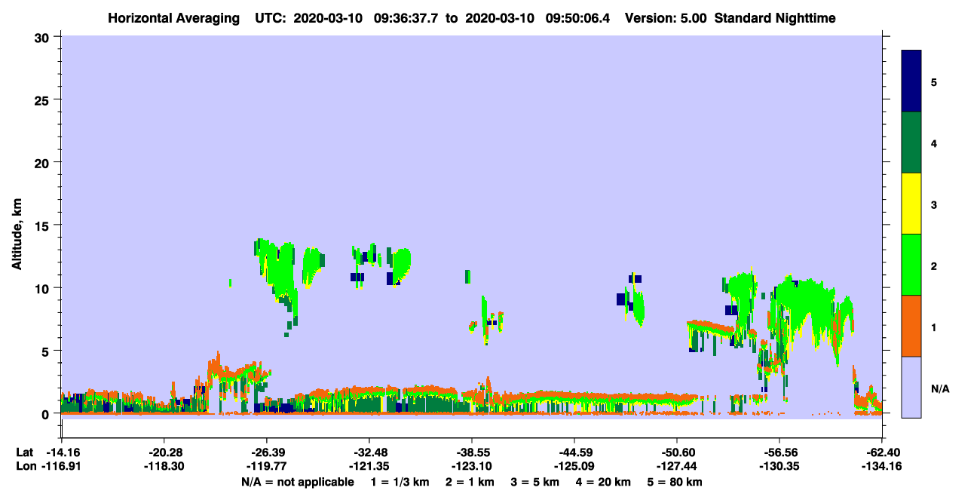Image resolution: width=980 pixels, height=503 pixels.
Task: Click the bright green level 2 legend swatch
Action: (x=911, y=265)
